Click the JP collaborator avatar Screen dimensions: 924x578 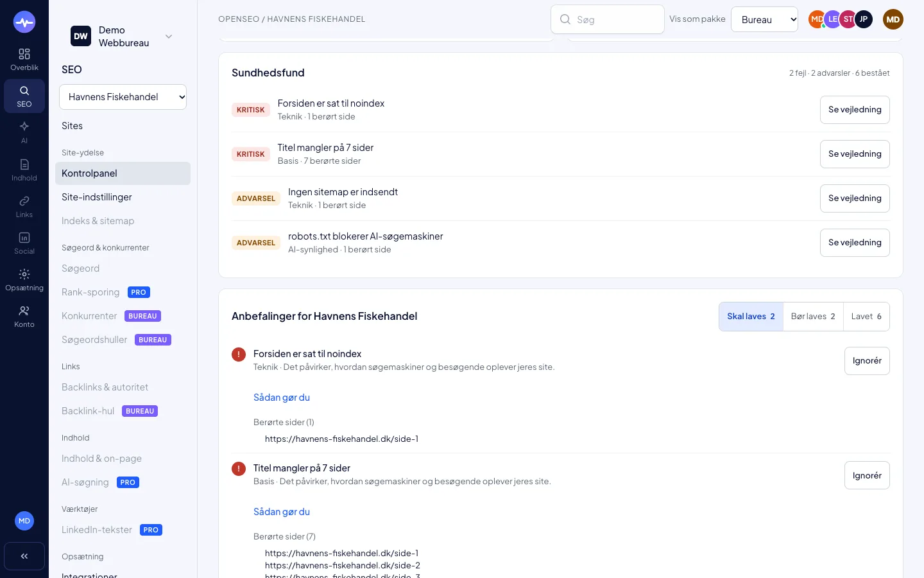(x=864, y=19)
